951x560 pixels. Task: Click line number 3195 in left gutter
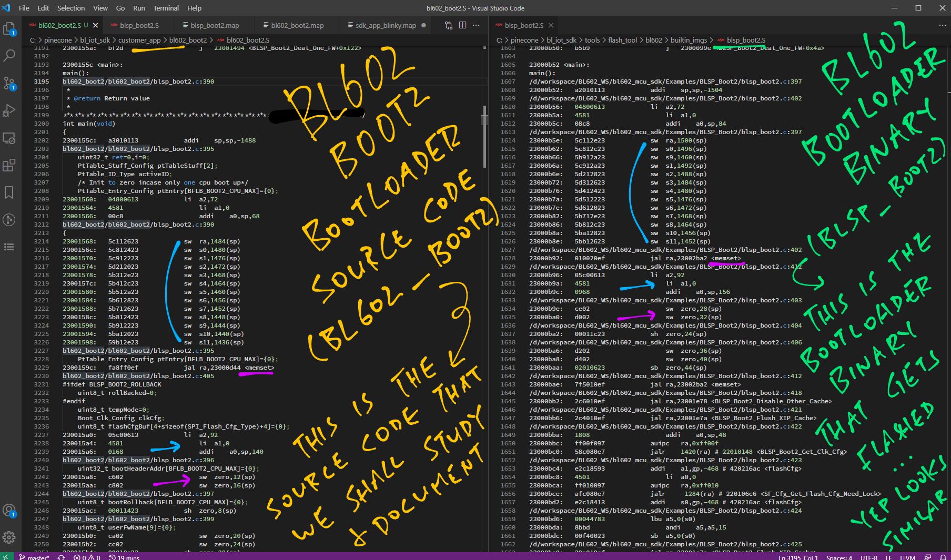[42, 82]
